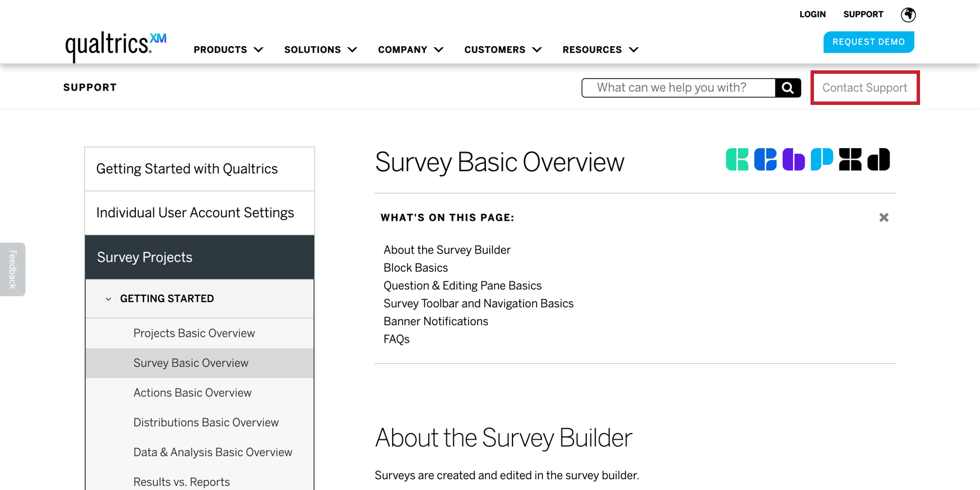The width and height of the screenshot is (980, 490).
Task: Click Contact Support
Action: (x=865, y=88)
